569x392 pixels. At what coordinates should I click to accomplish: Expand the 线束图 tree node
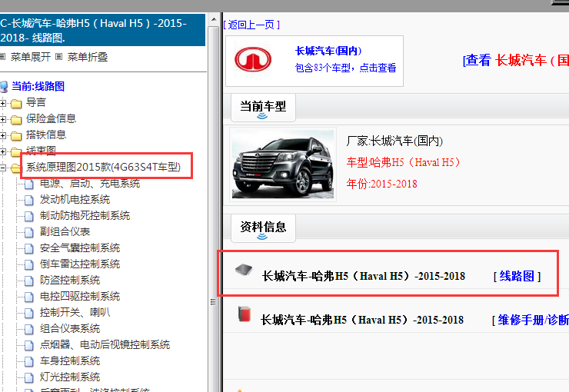coord(3,151)
